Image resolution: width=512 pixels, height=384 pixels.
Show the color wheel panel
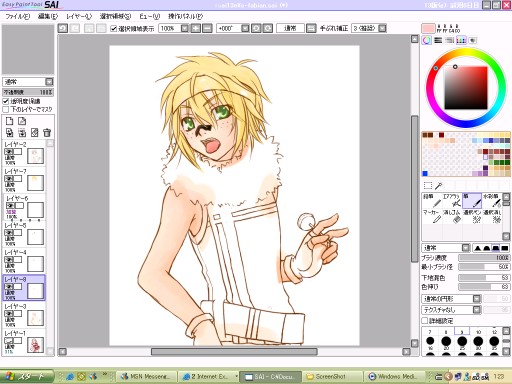(x=427, y=40)
